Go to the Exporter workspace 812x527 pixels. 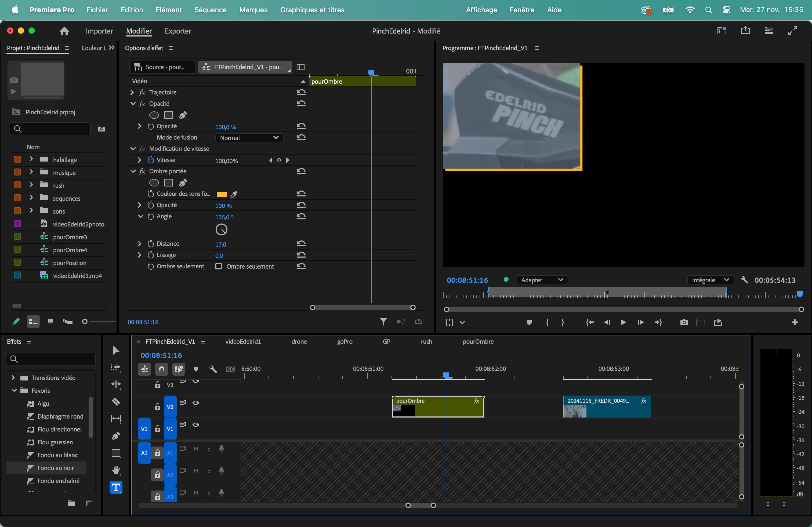point(178,31)
